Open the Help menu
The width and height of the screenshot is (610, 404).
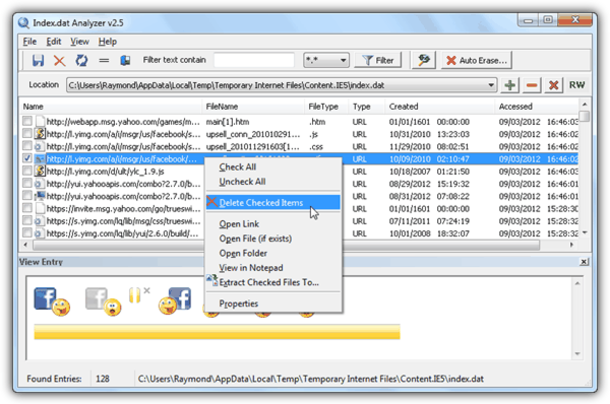coord(107,42)
